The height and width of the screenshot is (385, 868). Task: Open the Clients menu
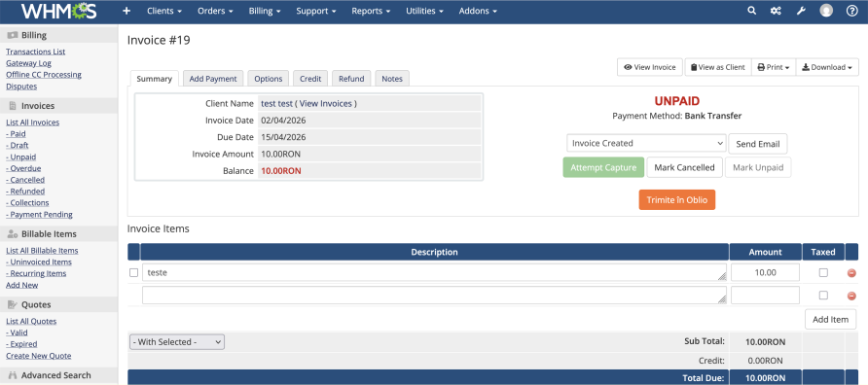pyautogui.click(x=164, y=11)
